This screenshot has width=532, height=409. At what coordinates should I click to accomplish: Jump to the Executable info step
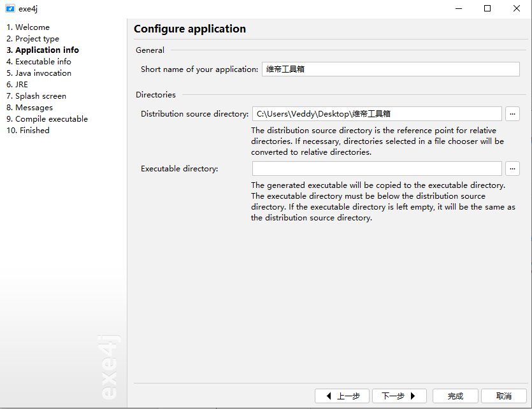coord(39,62)
